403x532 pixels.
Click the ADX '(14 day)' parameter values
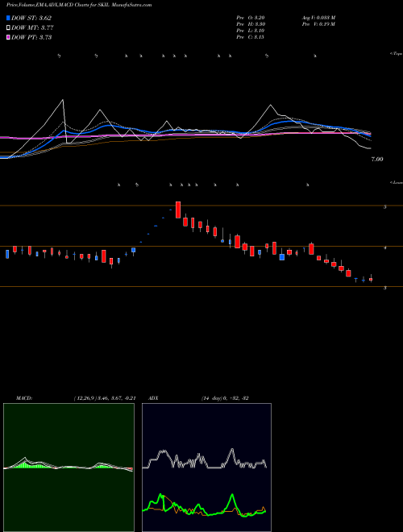pyautogui.click(x=225, y=398)
